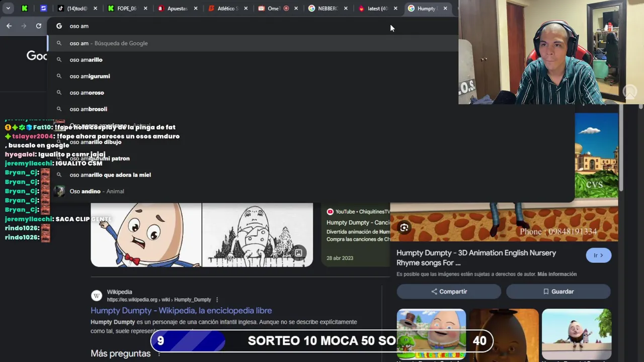Open the Humpty Dumpty with top hat thumbnail

431,335
